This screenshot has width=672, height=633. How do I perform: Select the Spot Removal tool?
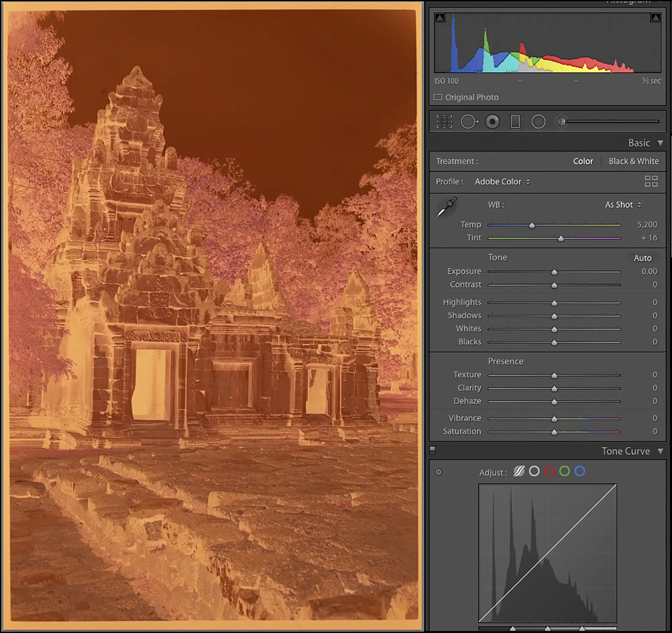click(469, 122)
